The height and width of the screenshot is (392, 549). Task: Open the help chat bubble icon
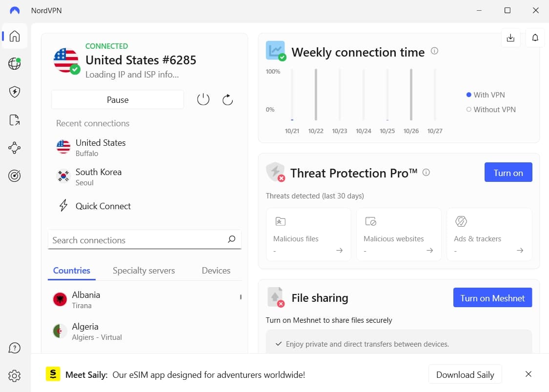tap(14, 348)
